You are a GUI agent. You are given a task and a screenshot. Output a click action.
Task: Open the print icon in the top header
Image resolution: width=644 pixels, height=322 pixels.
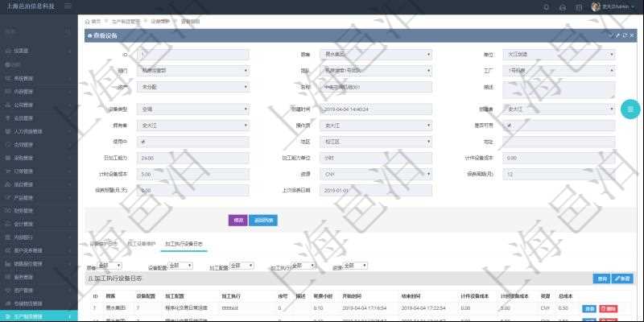[x=576, y=6]
